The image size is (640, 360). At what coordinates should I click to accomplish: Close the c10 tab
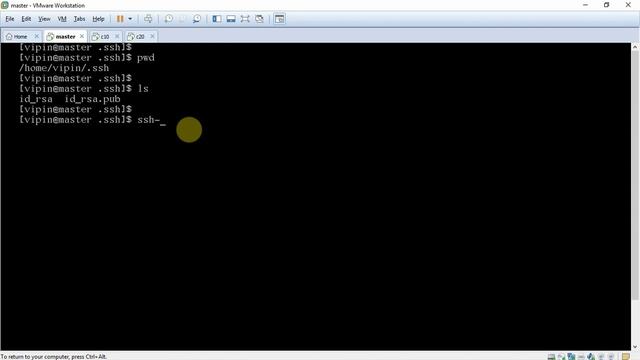(x=117, y=36)
